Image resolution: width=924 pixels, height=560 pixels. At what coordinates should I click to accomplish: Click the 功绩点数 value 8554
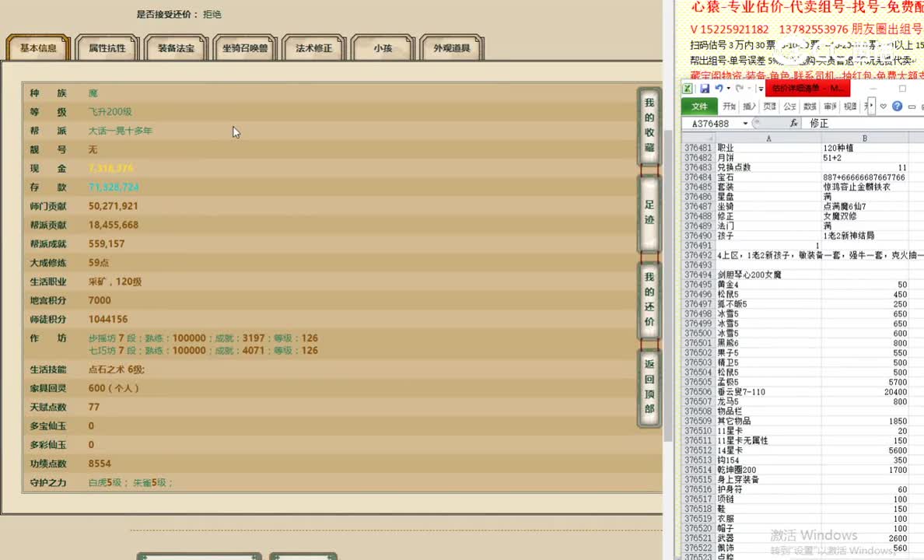(x=100, y=464)
